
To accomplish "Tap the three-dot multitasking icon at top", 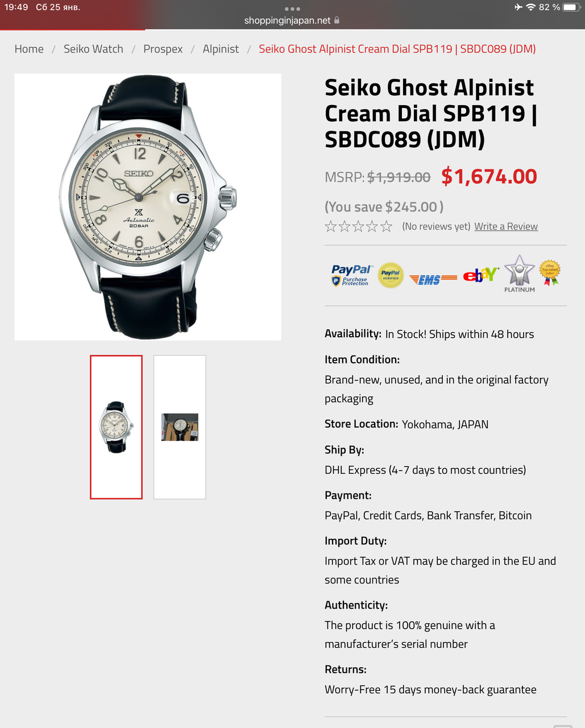I will tap(292, 9).
